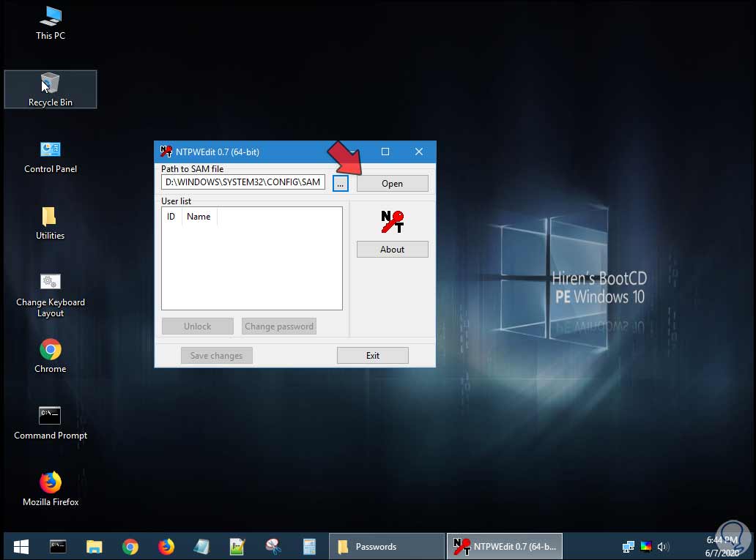Open the Windows Start menu
Image resolution: width=756 pixels, height=560 pixels.
(21, 547)
